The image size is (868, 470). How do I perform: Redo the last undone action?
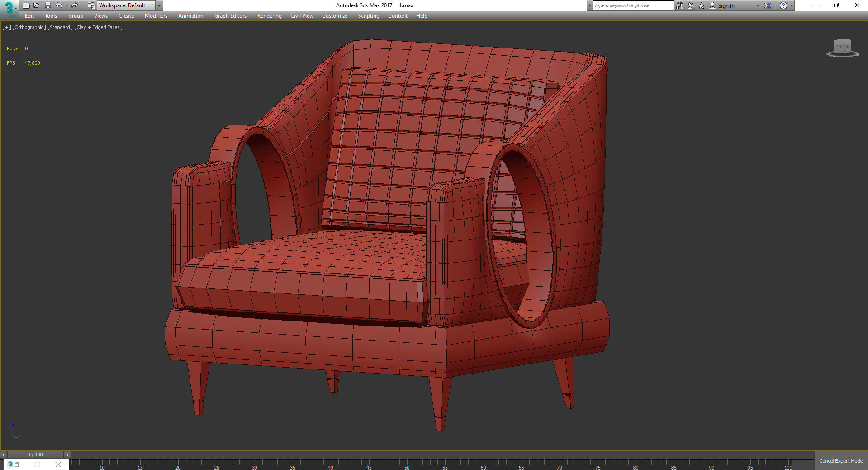coord(75,5)
